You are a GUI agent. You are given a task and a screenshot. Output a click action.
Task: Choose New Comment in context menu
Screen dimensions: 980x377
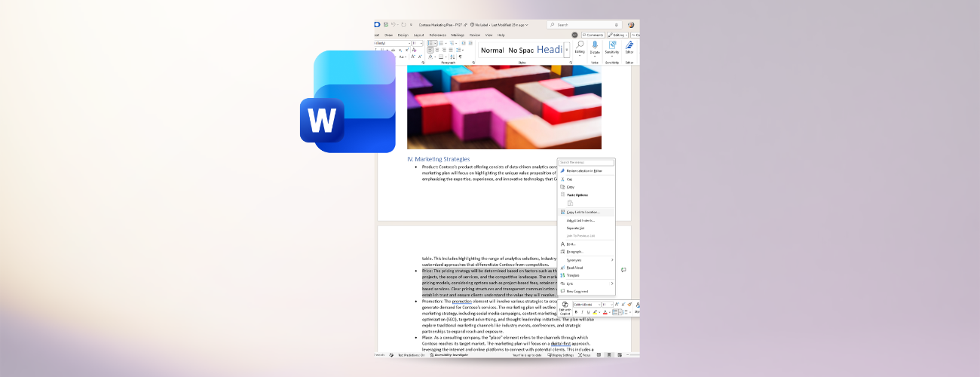coord(586,291)
